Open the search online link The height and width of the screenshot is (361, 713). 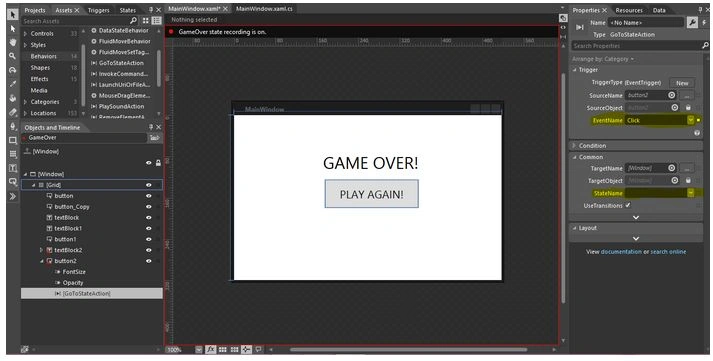coord(668,251)
